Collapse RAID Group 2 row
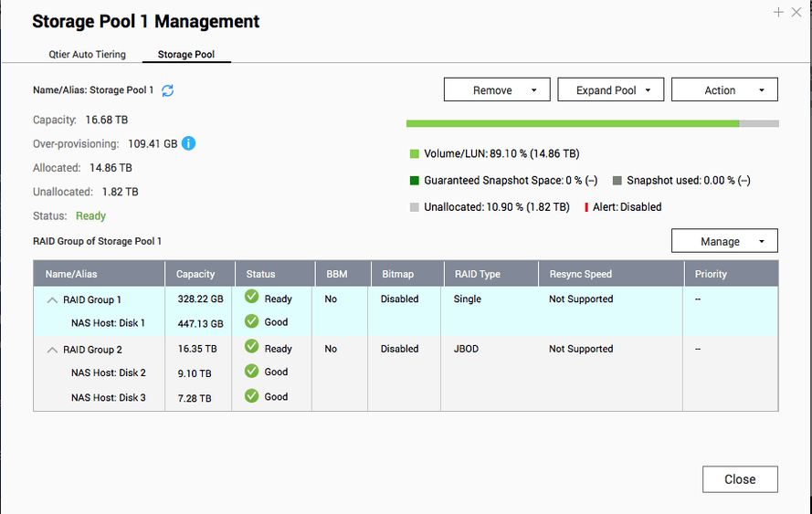This screenshot has height=514, width=812. (x=52, y=350)
